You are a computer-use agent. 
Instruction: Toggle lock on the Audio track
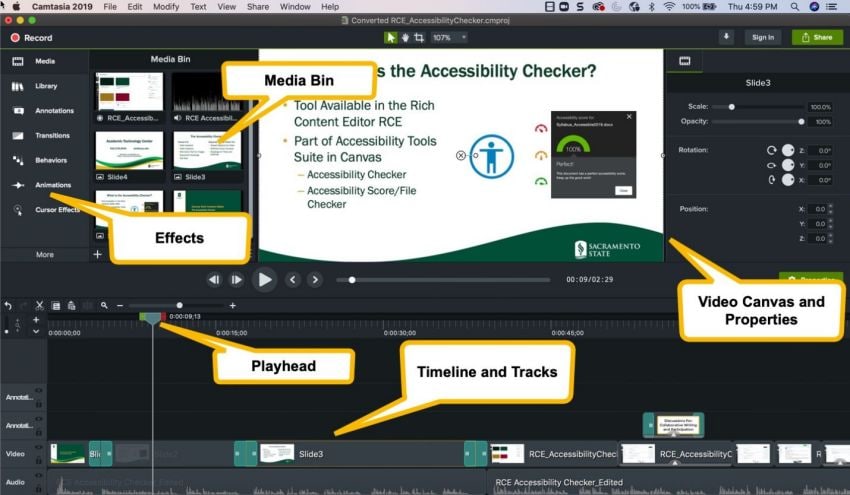(x=38, y=488)
